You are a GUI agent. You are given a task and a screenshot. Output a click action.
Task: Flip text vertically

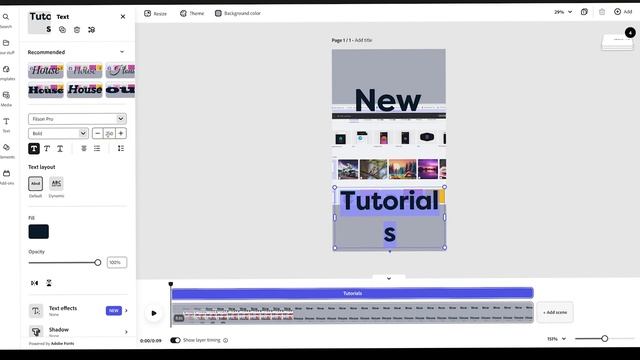(49, 283)
